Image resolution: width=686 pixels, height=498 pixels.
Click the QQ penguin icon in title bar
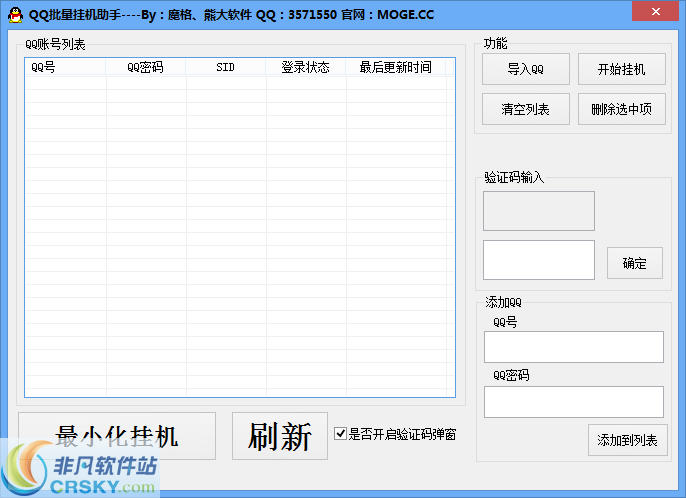[15, 15]
